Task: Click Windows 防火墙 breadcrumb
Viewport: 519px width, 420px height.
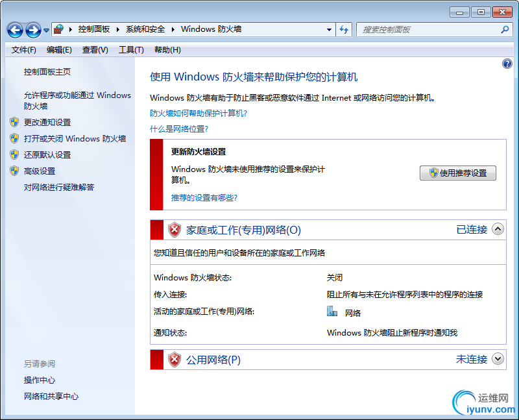Action: point(211,29)
